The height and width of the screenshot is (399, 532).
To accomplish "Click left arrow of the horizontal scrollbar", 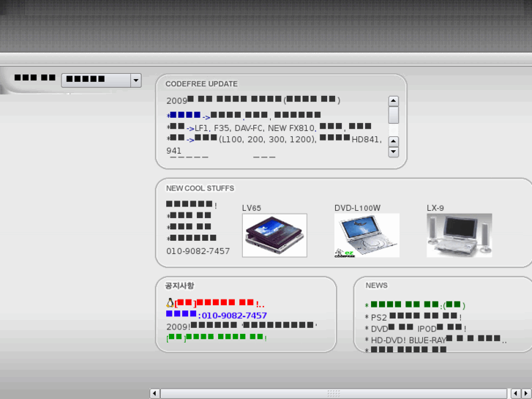I will (154, 393).
